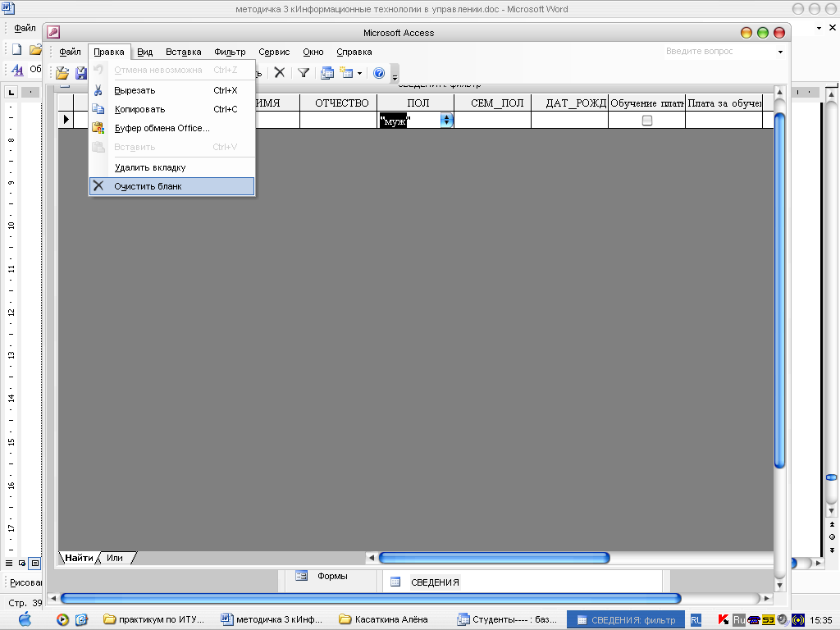Open the New Object dropdown arrow
The height and width of the screenshot is (630, 840).
tap(359, 73)
